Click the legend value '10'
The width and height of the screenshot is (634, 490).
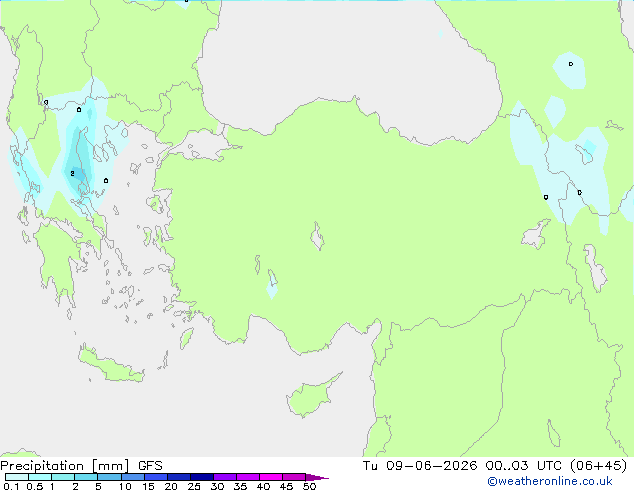click(x=125, y=486)
